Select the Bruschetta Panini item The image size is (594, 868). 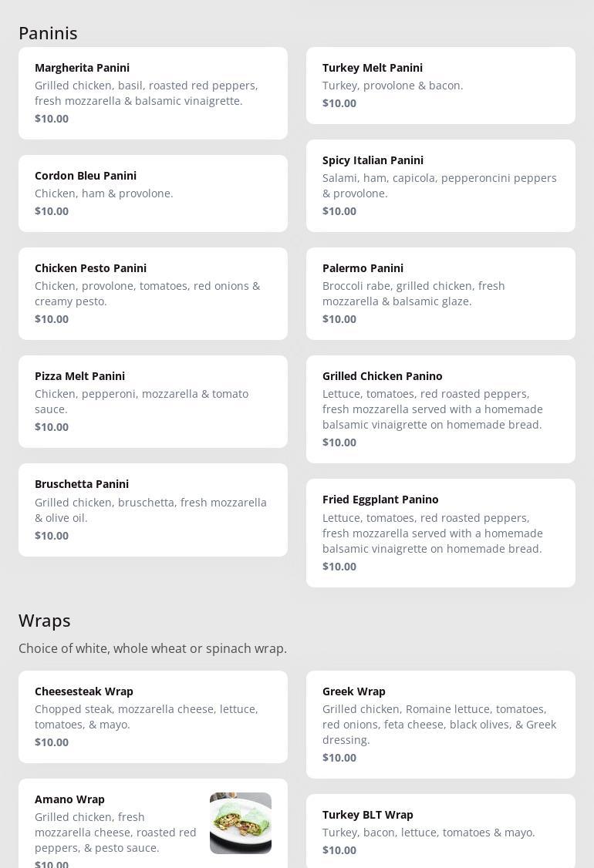coord(153,509)
